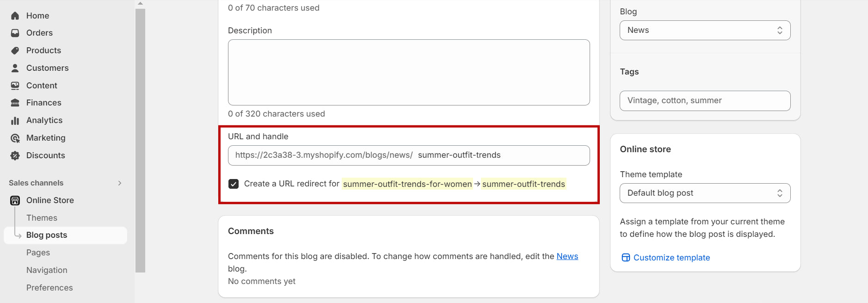Select Blog posts in sidebar

[65, 235]
